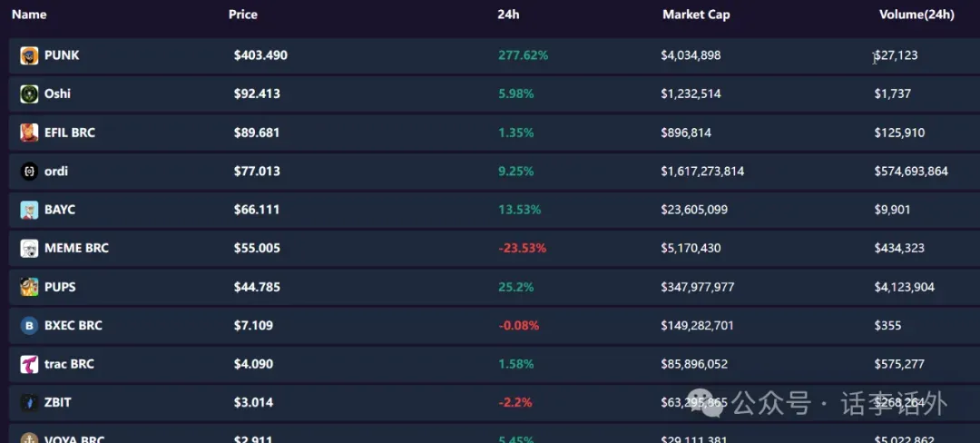Click trac BRC price $4.090
Image resolution: width=980 pixels, height=443 pixels.
click(253, 364)
